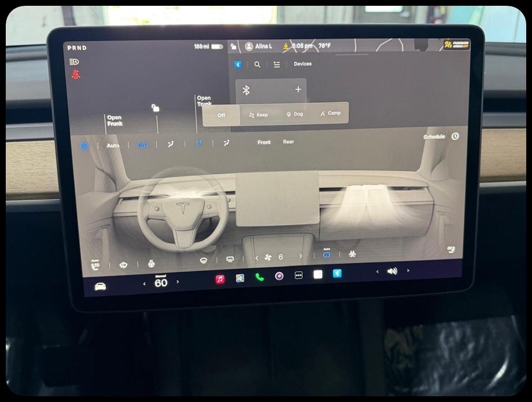Increase temperature above 60
The width and height of the screenshot is (532, 402).
click(178, 282)
